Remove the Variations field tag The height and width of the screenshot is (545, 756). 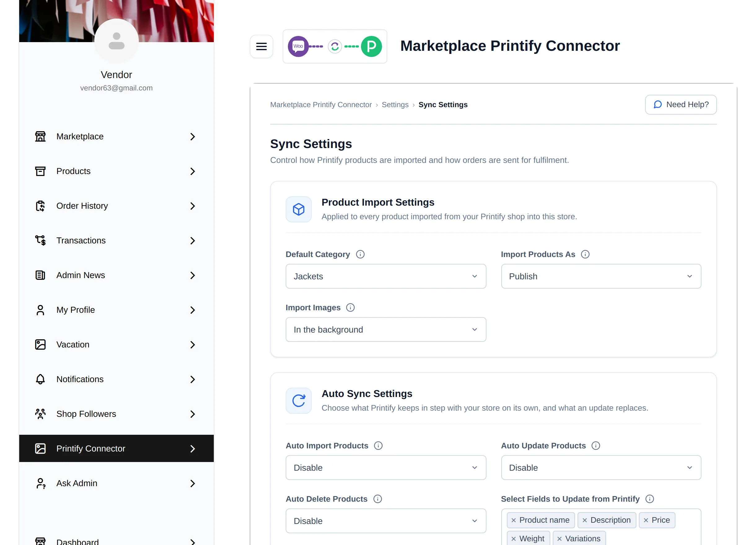pos(559,539)
